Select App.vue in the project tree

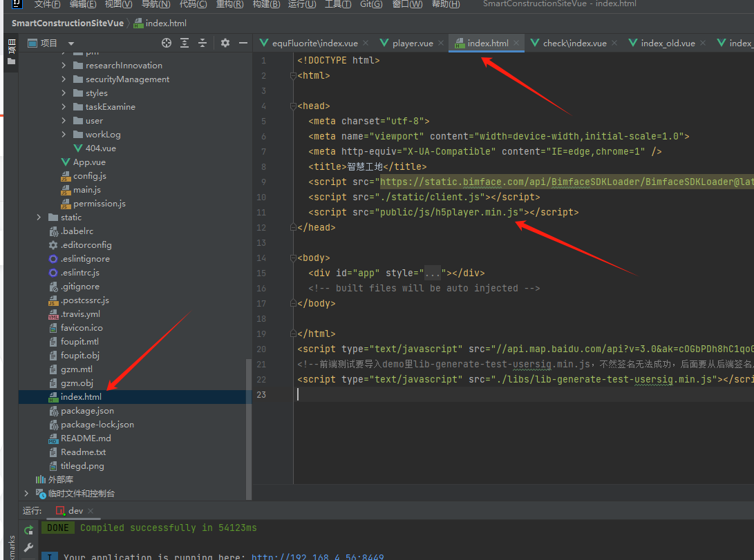(x=89, y=162)
